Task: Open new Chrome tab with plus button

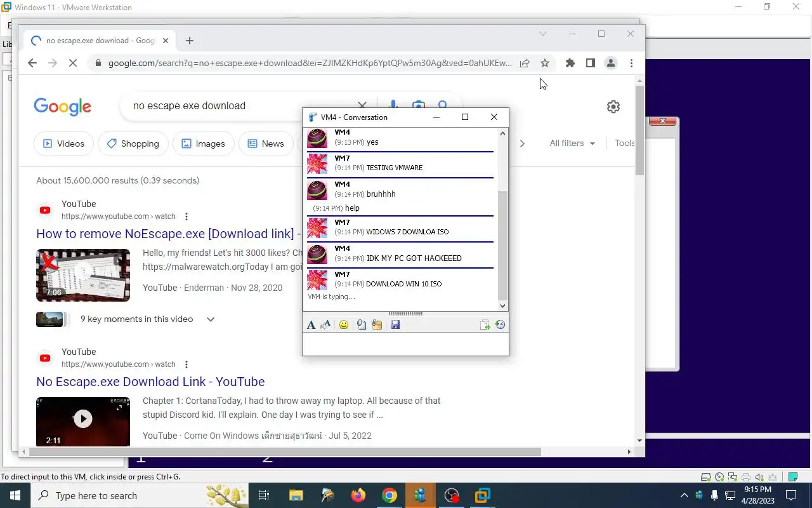Action: click(190, 41)
